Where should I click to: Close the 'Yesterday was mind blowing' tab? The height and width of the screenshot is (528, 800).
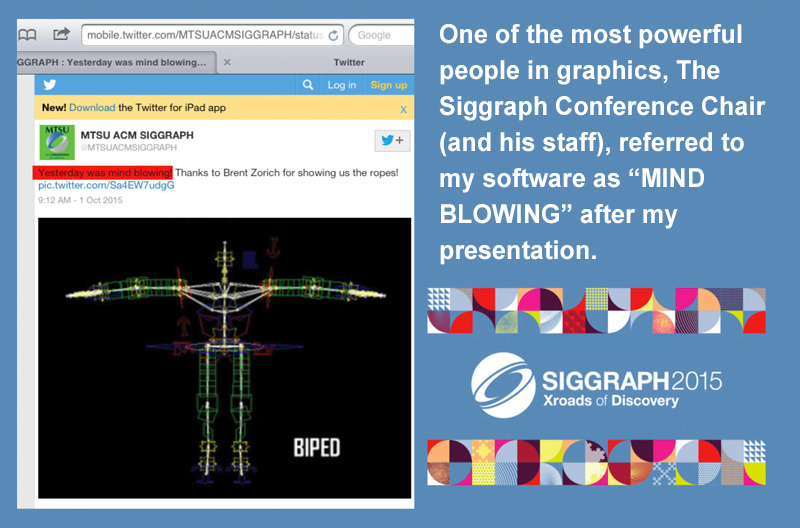(x=228, y=62)
